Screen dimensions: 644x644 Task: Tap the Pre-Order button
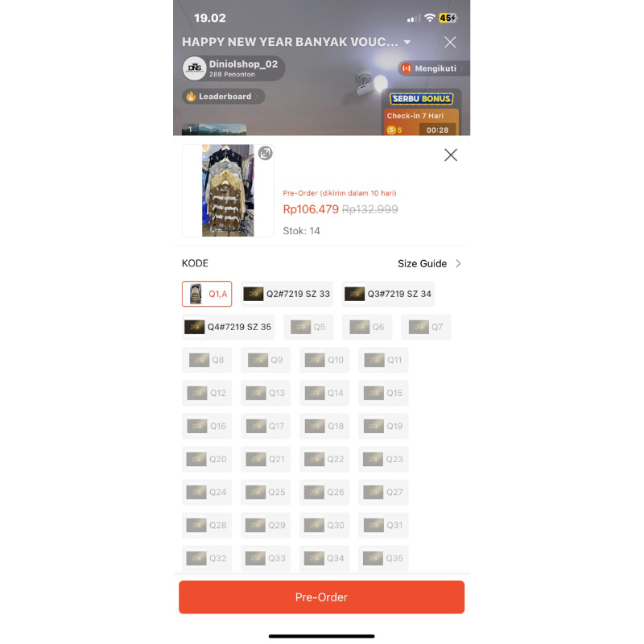pos(321,597)
